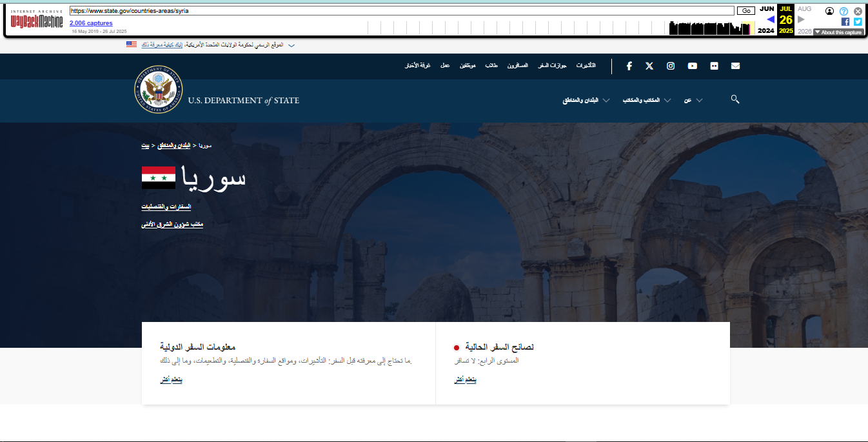Open the Flickr icon in header
Screen dimensions: 868x442
[x=714, y=66]
